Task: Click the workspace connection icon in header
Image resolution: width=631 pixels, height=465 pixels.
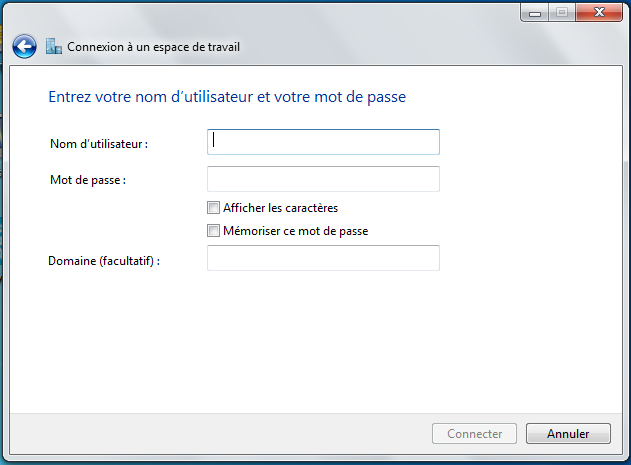Action: click(54, 46)
